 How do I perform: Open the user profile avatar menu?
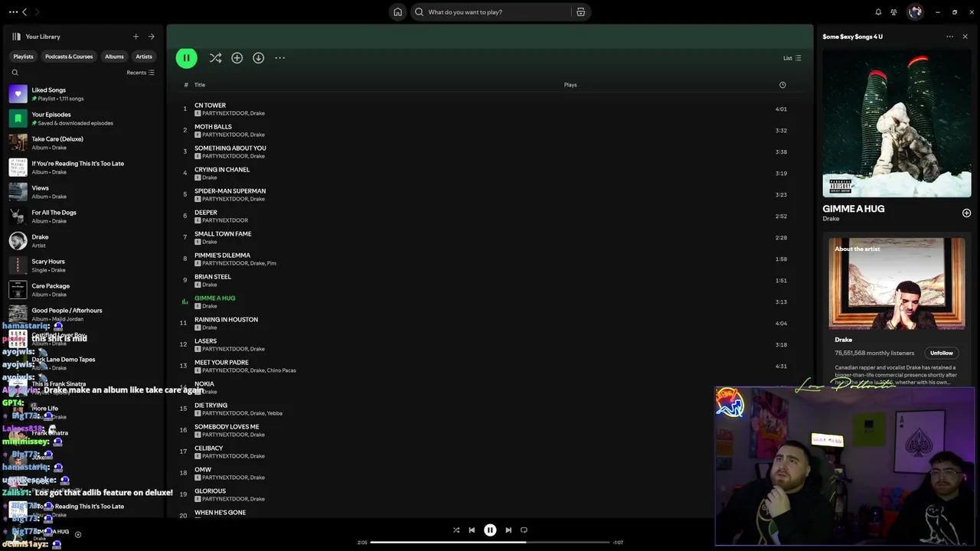pyautogui.click(x=915, y=11)
